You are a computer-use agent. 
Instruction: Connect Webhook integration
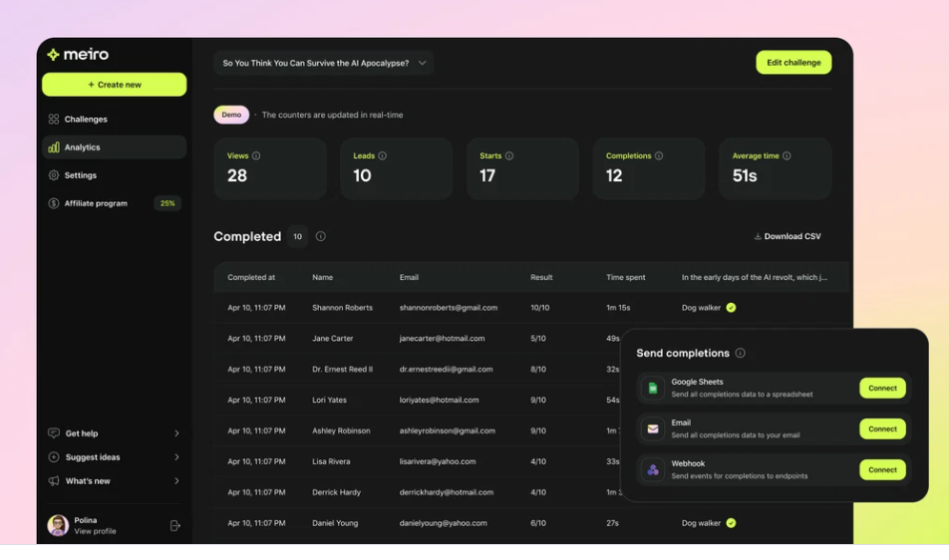(x=882, y=470)
